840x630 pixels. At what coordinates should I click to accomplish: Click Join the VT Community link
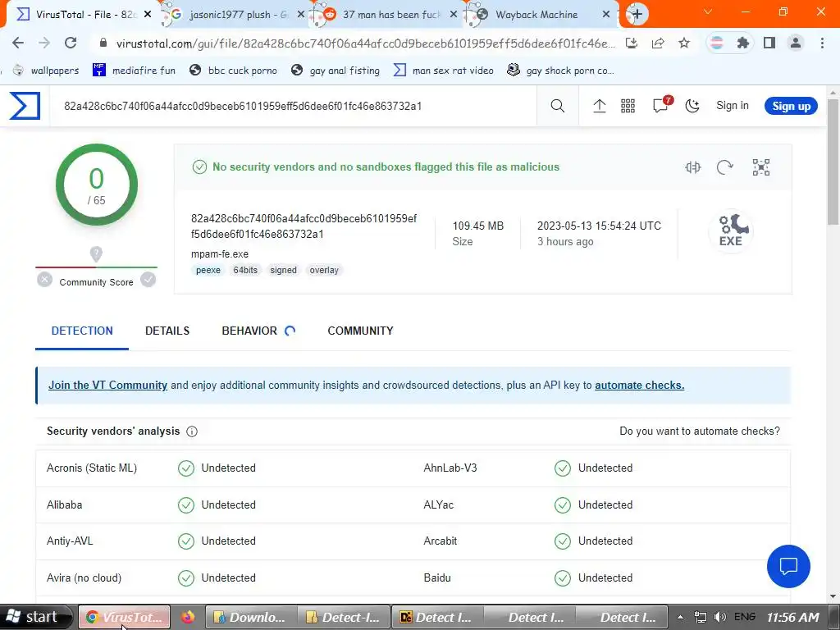coord(107,386)
